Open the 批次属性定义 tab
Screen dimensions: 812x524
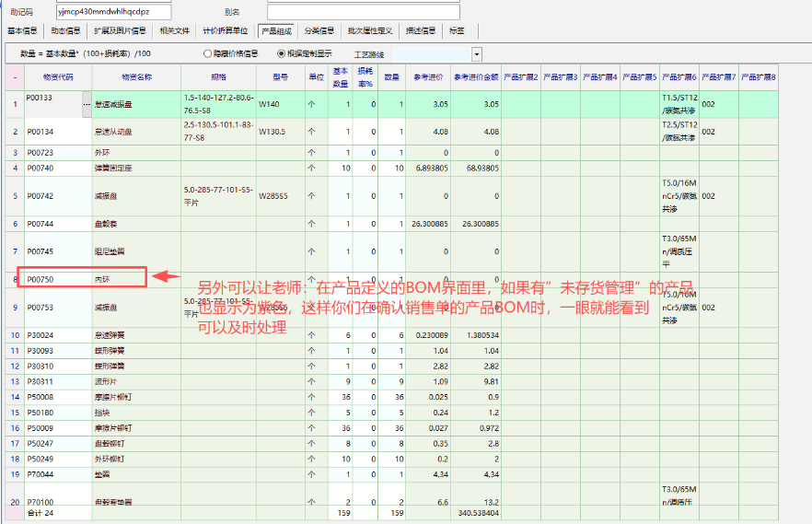[x=369, y=30]
